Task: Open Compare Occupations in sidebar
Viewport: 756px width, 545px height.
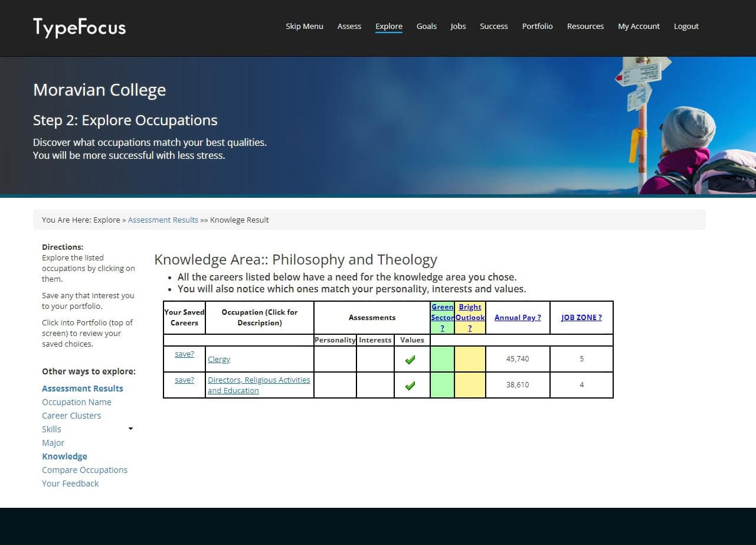Action: click(x=84, y=470)
